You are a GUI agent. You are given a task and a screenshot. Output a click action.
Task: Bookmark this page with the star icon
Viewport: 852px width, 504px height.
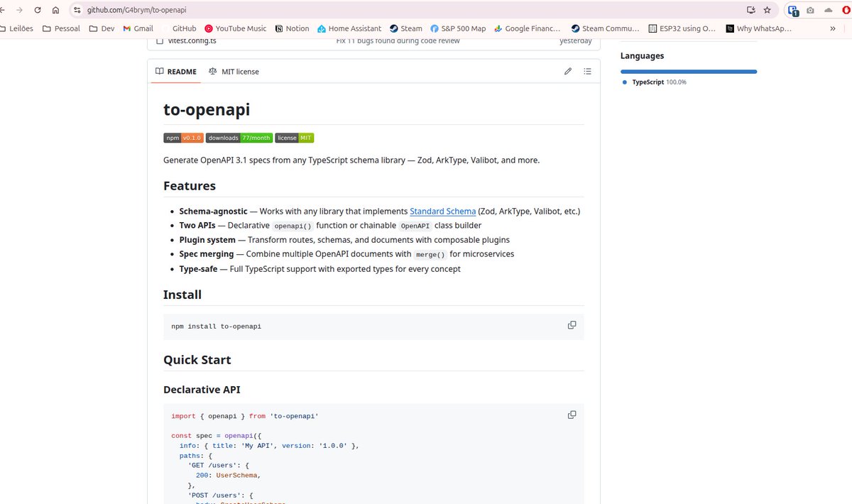coord(767,10)
